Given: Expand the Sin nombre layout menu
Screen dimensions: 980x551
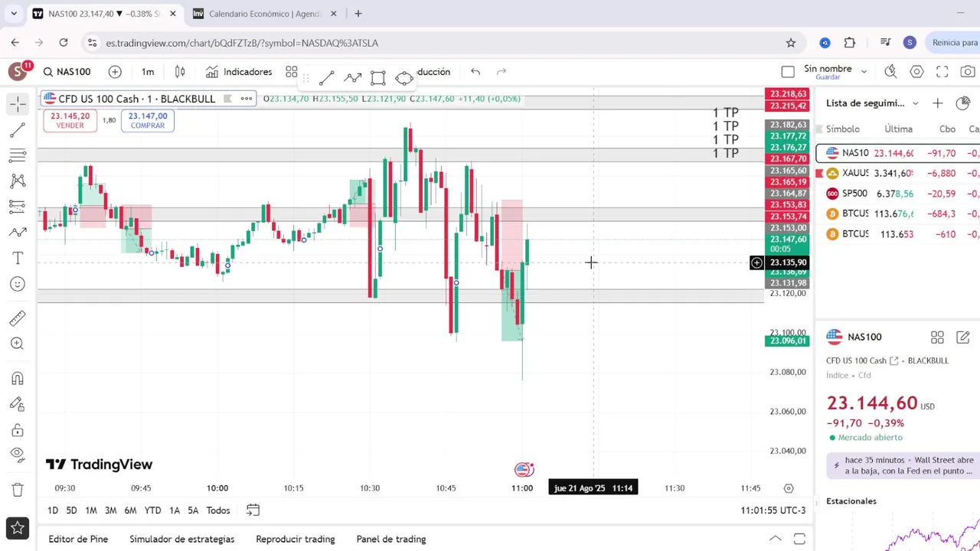Looking at the screenshot, I should [864, 72].
